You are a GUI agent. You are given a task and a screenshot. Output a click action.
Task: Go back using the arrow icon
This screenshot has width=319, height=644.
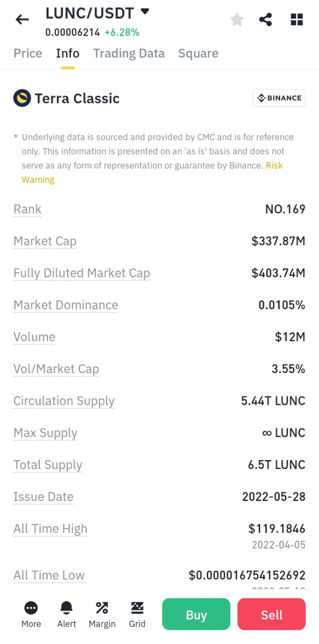click(22, 19)
